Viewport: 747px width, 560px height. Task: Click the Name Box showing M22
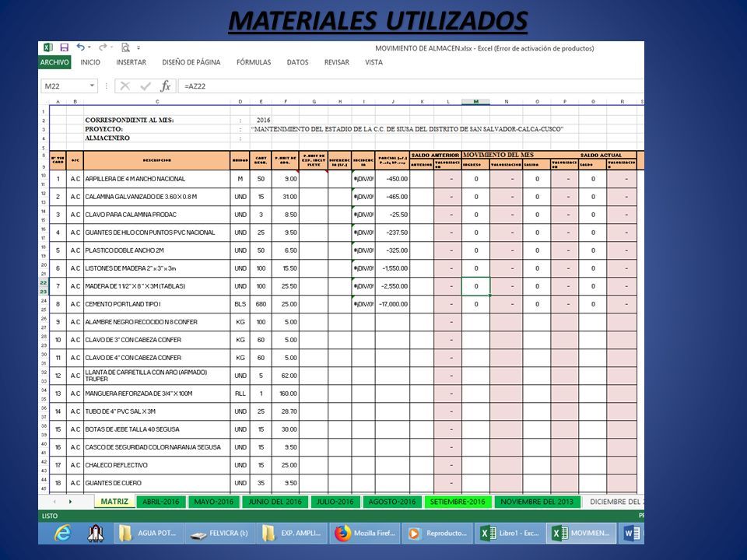[x=65, y=86]
